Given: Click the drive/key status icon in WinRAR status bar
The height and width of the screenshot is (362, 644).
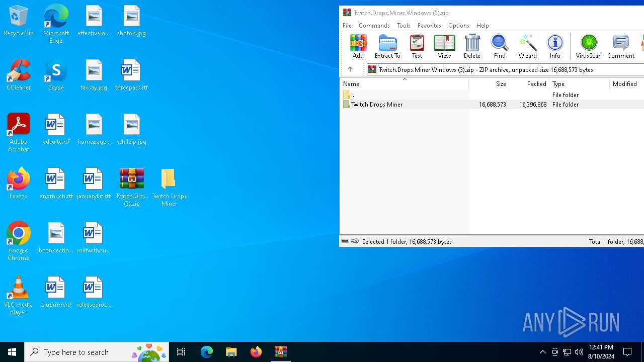Looking at the screenshot, I should click(x=350, y=241).
